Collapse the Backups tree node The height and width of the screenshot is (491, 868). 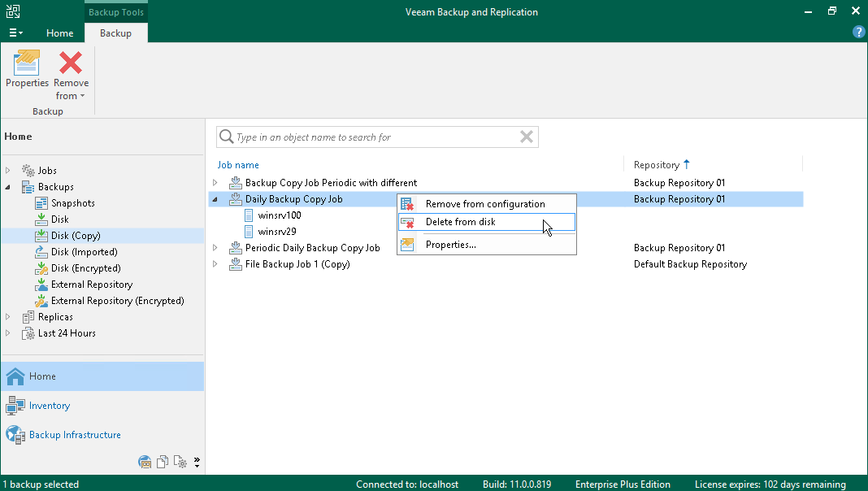[x=9, y=187]
